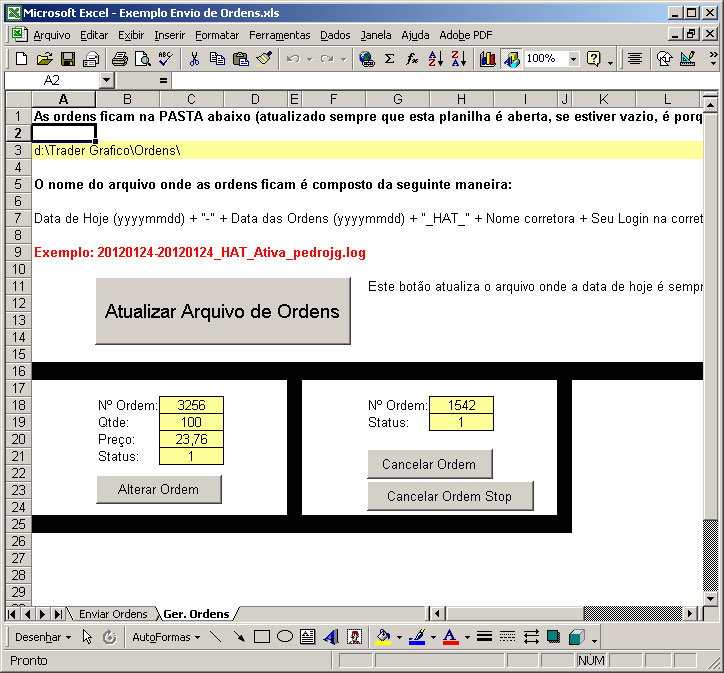Image resolution: width=724 pixels, height=673 pixels.
Task: Create a new workbook with New icon
Action: pos(21,59)
